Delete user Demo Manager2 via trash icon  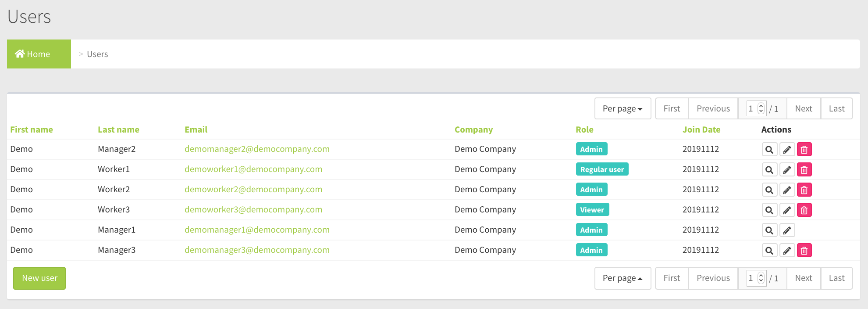click(804, 150)
